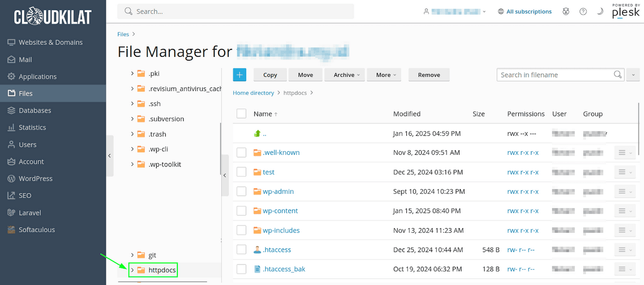Viewport: 644px width, 285px height.
Task: Click the green up-arrow parent directory icon
Action: point(258,133)
